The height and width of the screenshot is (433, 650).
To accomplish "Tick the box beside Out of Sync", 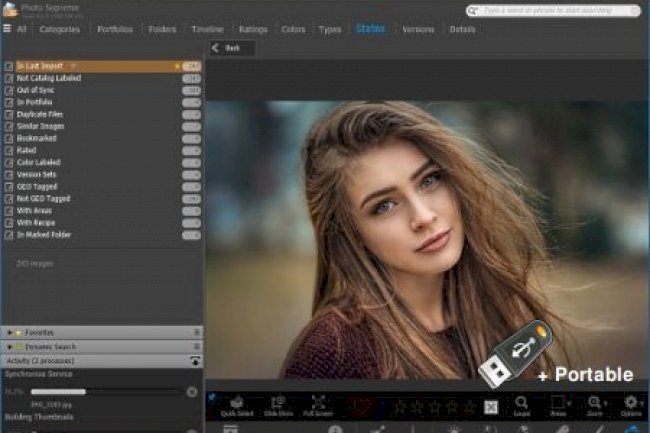I will (9, 90).
